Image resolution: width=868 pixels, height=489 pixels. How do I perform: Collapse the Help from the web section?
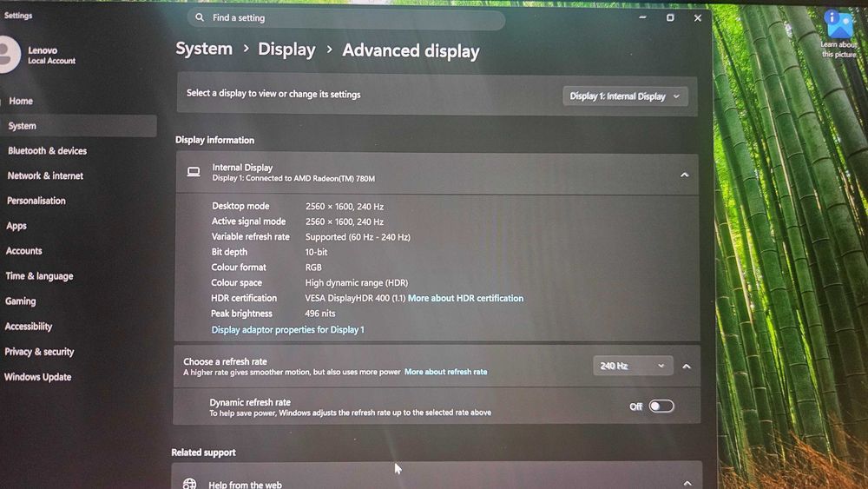click(687, 483)
